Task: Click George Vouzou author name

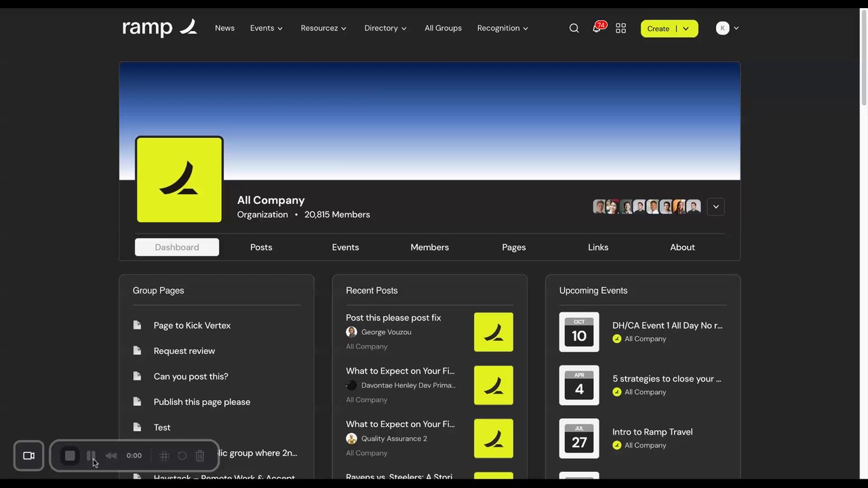Action: (x=386, y=332)
